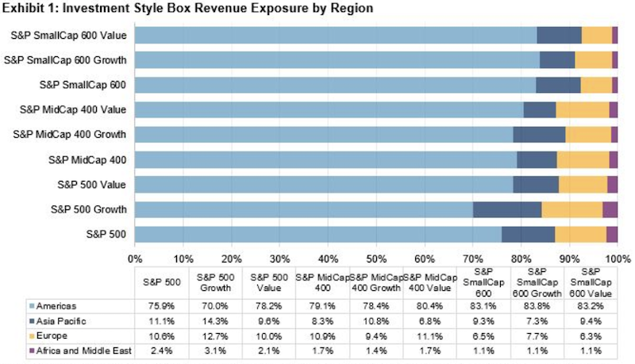
Task: Click the 70.0% Americas cell
Action: pyautogui.click(x=215, y=306)
